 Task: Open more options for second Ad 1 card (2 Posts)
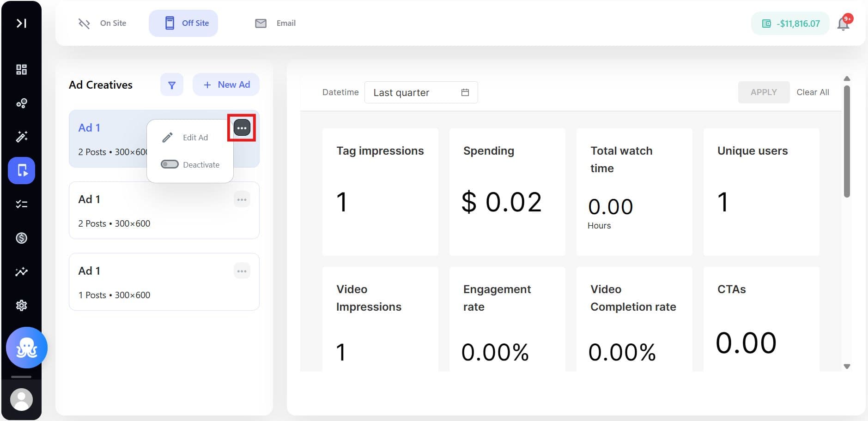pos(242,199)
